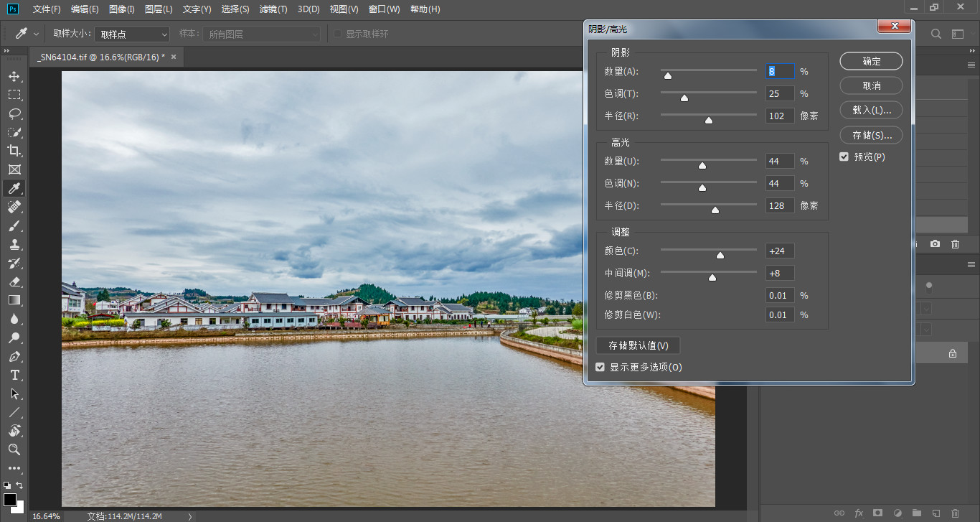This screenshot has height=522, width=980.
Task: Open the eyedropper tool preset picker arrow
Action: click(x=36, y=34)
